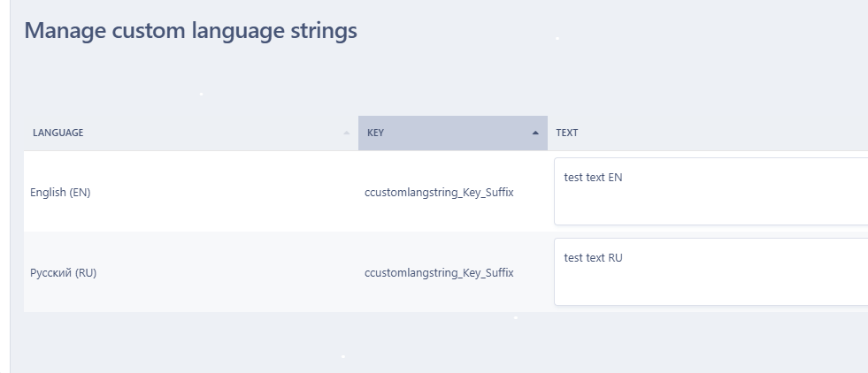The width and height of the screenshot is (868, 373).
Task: Click the "Manage custom language strings" heading
Action: point(190,31)
